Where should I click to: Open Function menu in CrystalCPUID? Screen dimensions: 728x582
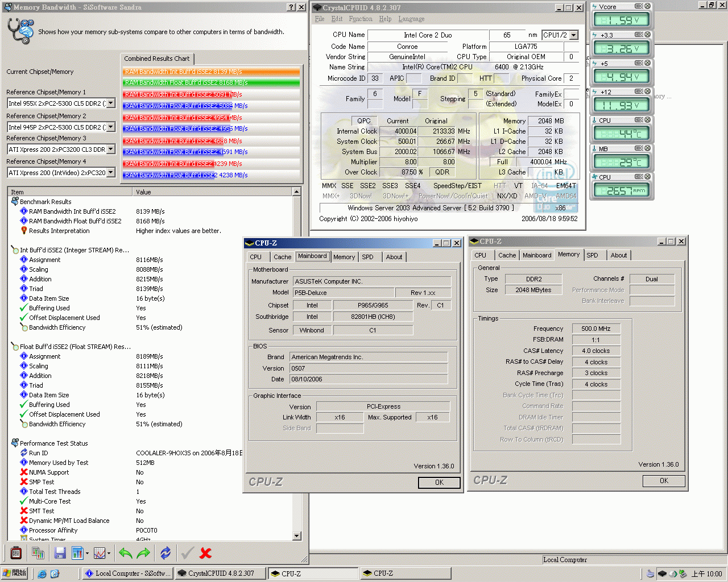[x=361, y=19]
